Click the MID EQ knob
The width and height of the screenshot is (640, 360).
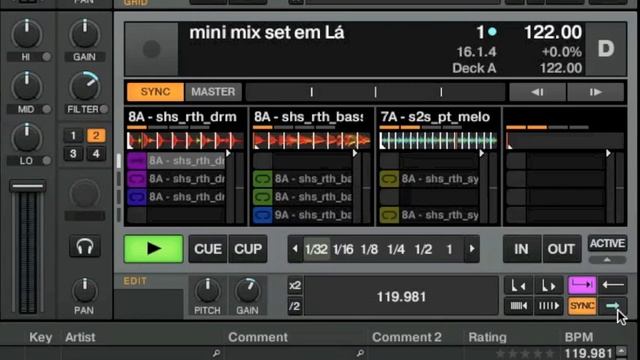coord(27,86)
